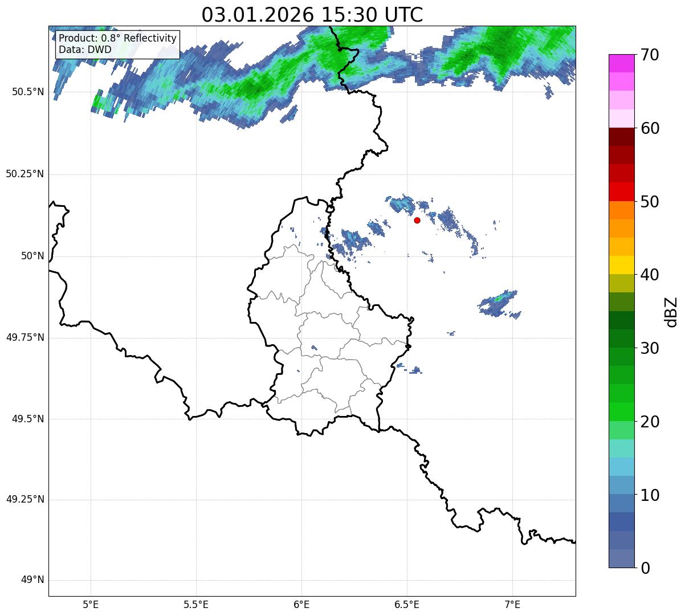Click the longitude label 6.5°E
Viewport: 685px width, 616px height.
407,604
